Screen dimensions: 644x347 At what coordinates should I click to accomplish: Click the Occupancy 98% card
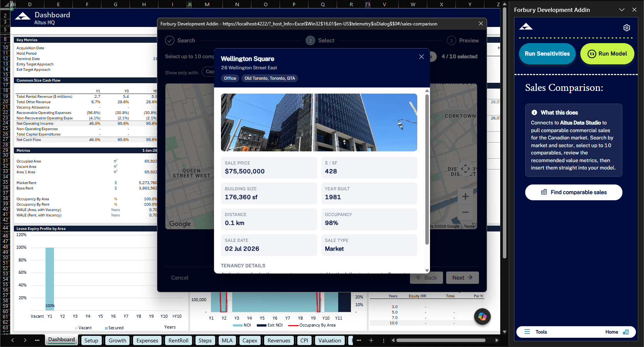[369, 219]
